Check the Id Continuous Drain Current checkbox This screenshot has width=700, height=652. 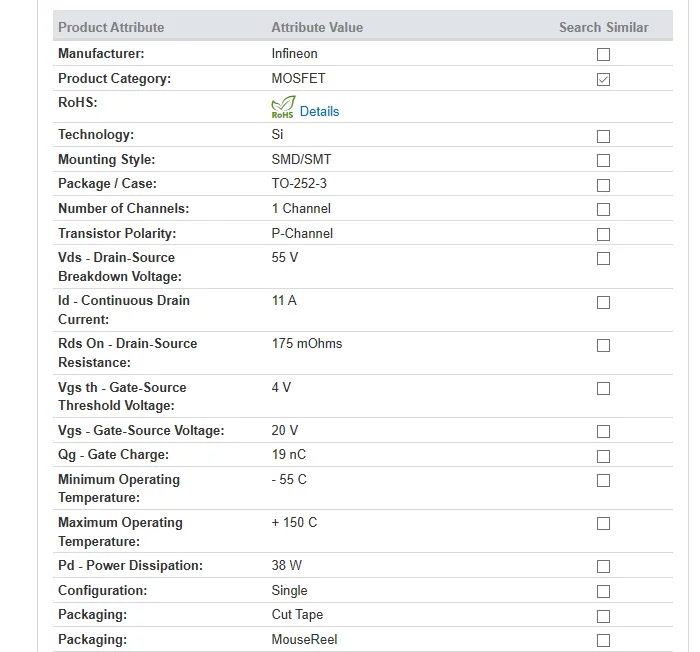click(603, 302)
